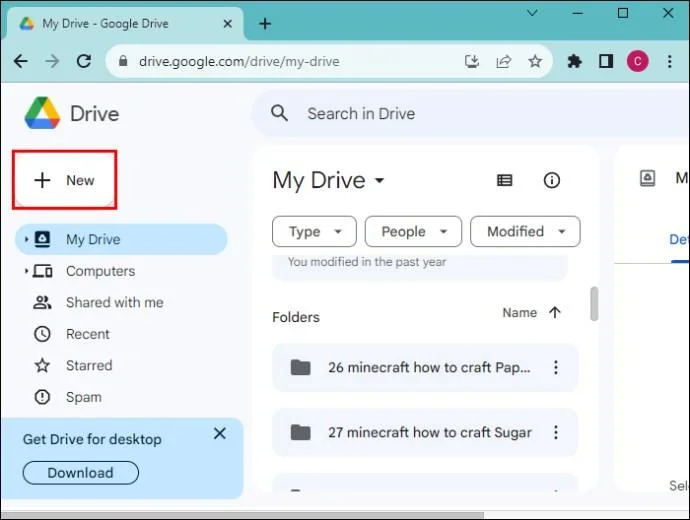
Task: Open the profile avatar C
Action: (x=638, y=61)
